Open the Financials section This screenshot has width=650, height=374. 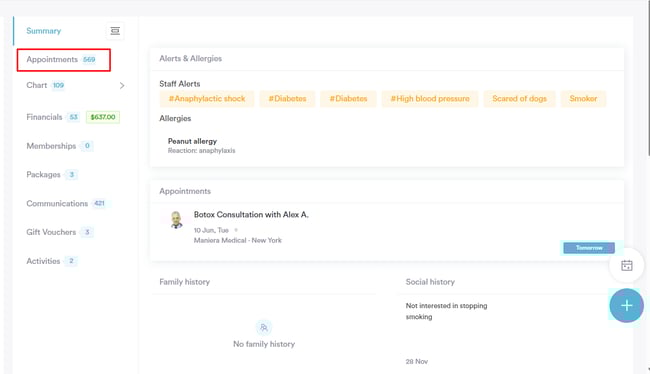tap(44, 117)
